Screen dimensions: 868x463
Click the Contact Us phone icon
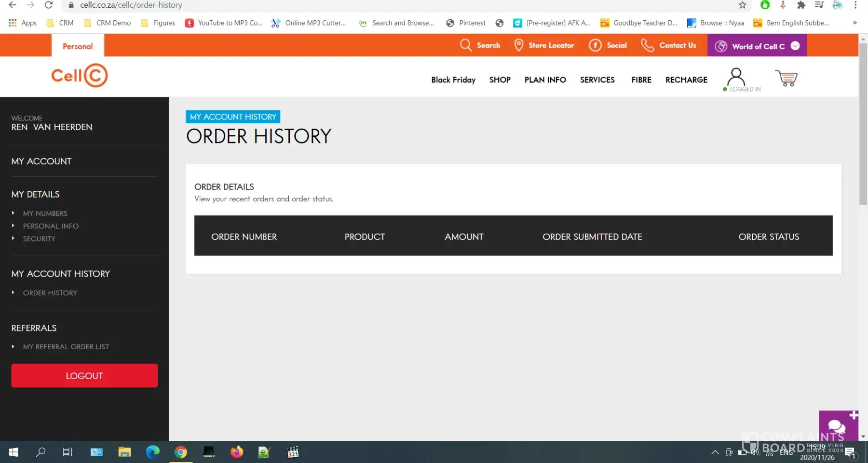(x=647, y=45)
